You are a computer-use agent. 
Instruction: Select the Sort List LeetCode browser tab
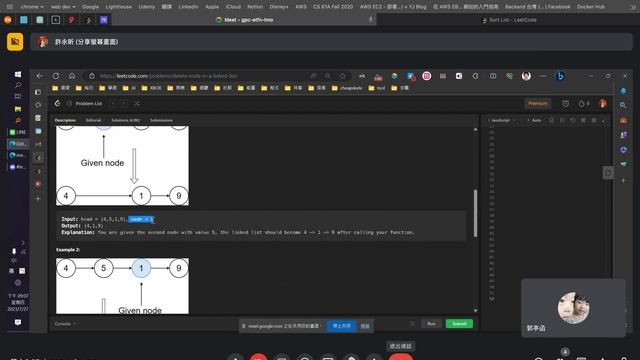click(x=509, y=20)
